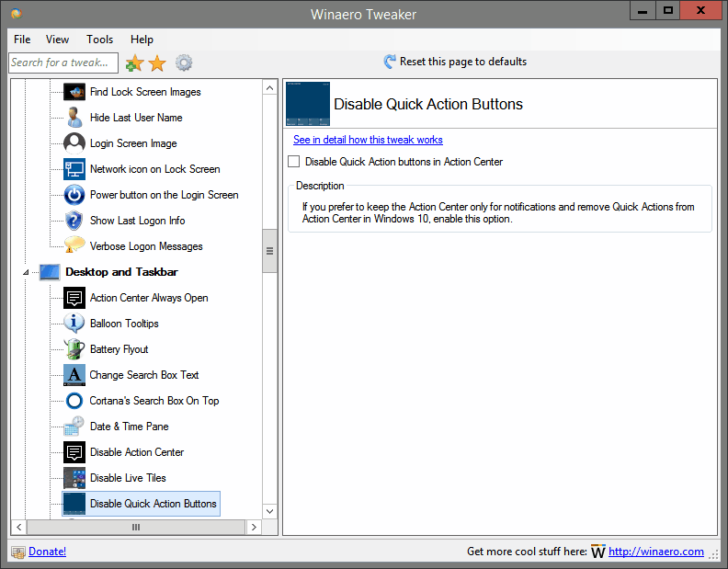
Task: Click the Action Center Always Open icon
Action: [x=74, y=298]
